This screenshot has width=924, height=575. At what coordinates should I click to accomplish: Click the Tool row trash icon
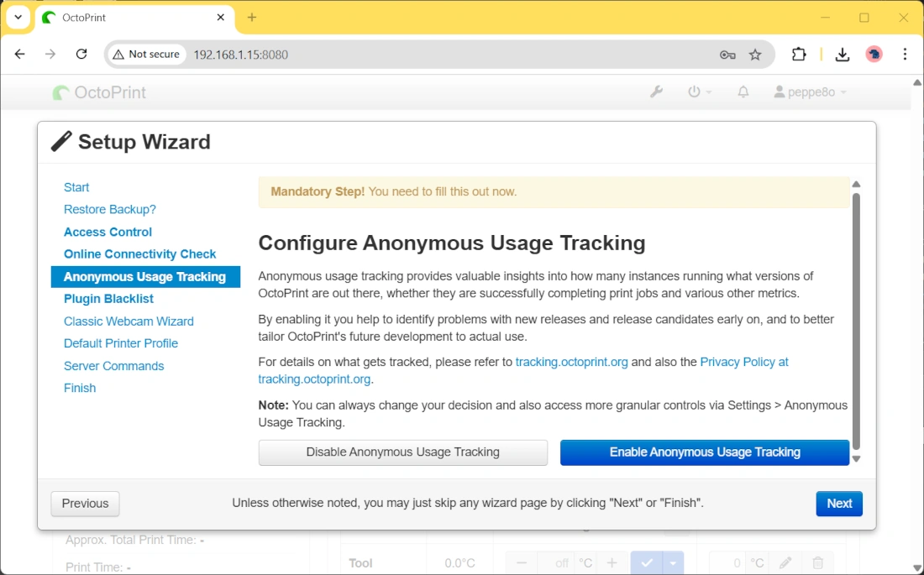point(818,563)
